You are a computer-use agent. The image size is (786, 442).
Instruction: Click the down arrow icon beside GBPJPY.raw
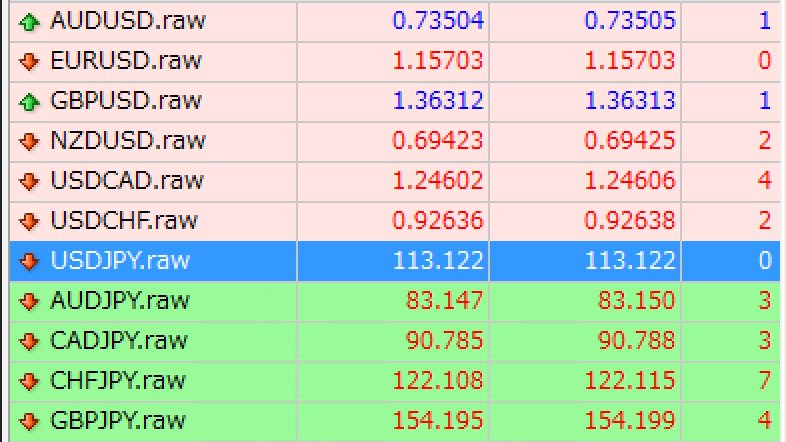pos(29,421)
